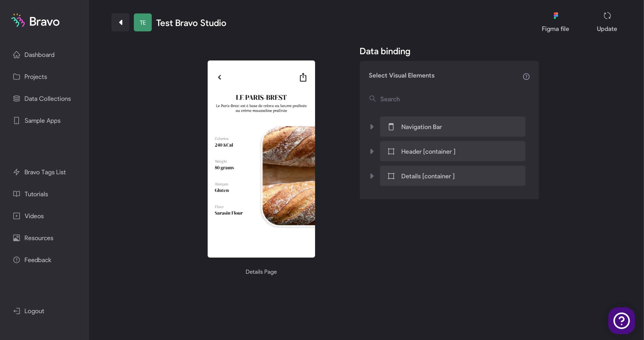Select the Header [container] row
The height and width of the screenshot is (340, 644).
[x=452, y=151]
